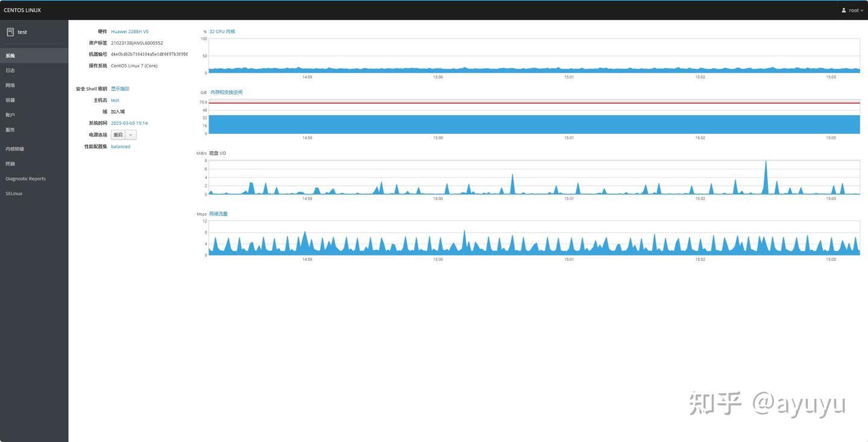
Task: Open 服务 services in the sidebar
Action: pyautogui.click(x=10, y=129)
